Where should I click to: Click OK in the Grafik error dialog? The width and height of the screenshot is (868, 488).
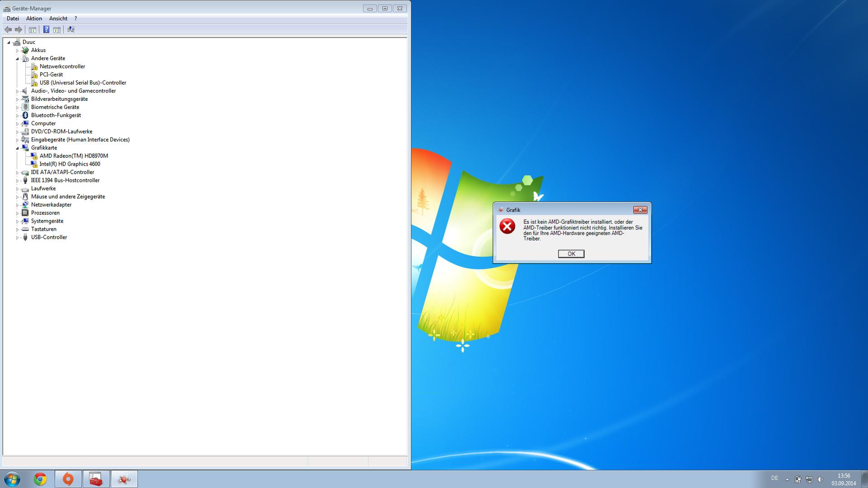[571, 254]
